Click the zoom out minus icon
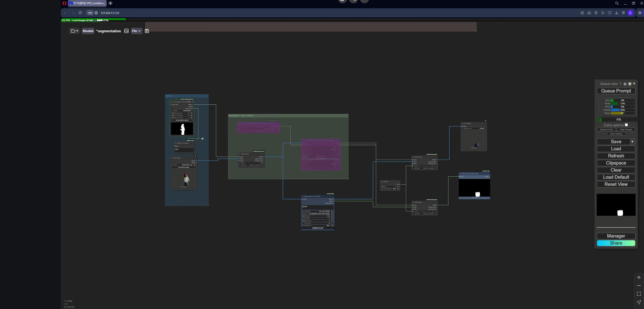The width and height of the screenshot is (644, 309). click(x=639, y=286)
